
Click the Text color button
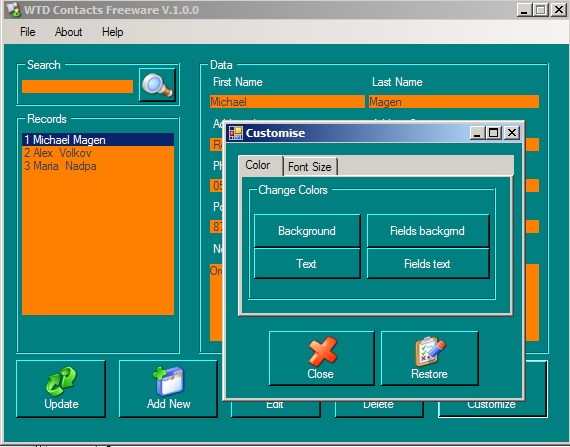point(307,263)
